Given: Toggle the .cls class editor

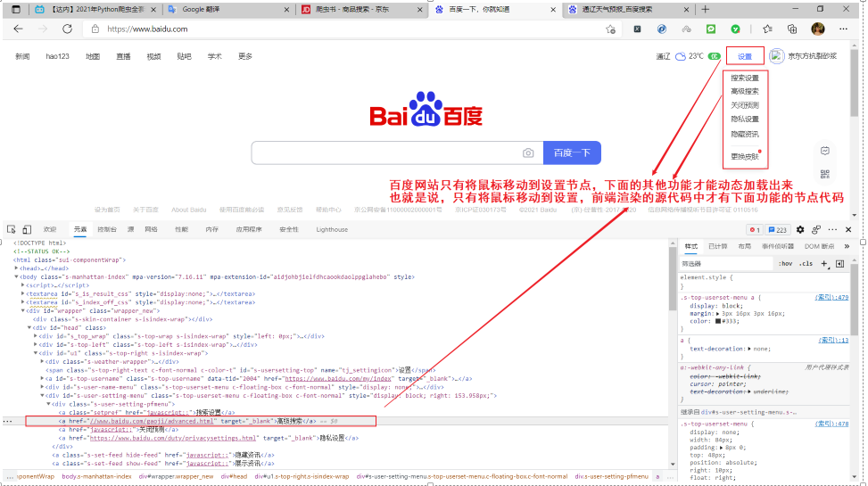Looking at the screenshot, I should click(x=806, y=263).
